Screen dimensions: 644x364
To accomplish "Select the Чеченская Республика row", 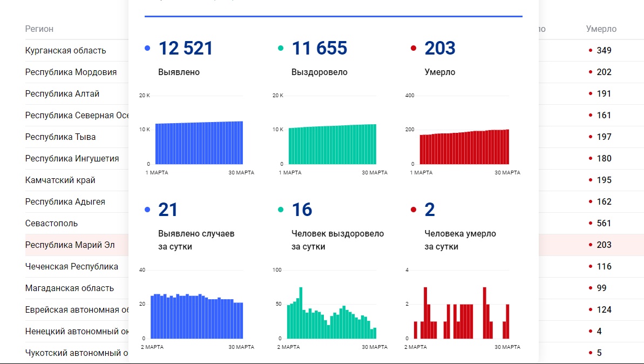I will 71,267.
